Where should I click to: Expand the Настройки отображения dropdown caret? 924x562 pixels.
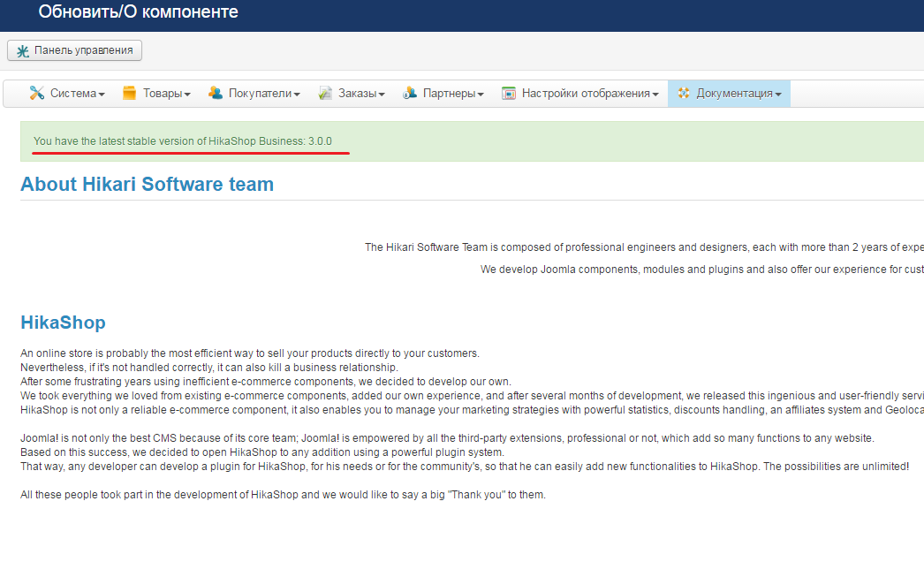click(x=655, y=95)
